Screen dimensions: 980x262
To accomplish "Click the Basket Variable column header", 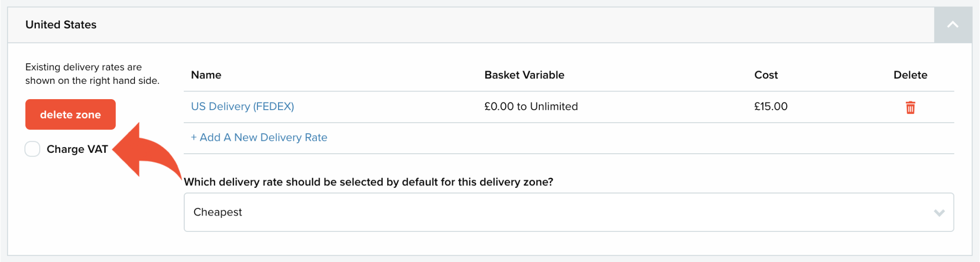I will click(x=524, y=75).
